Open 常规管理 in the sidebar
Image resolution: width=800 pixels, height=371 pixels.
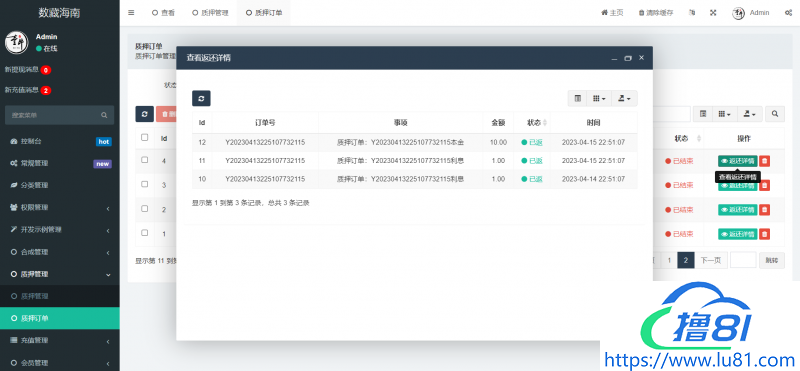pyautogui.click(x=60, y=163)
